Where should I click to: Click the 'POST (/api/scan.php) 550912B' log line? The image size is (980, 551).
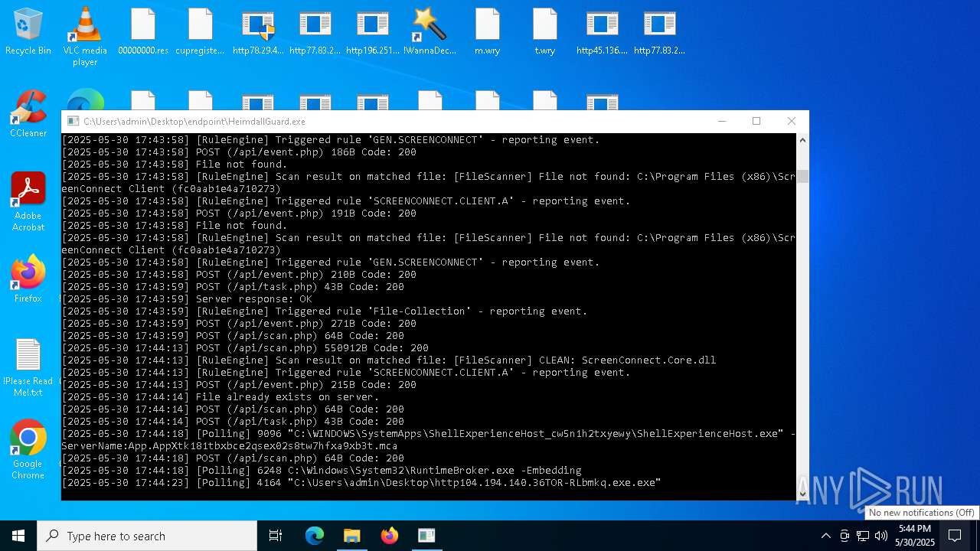245,348
